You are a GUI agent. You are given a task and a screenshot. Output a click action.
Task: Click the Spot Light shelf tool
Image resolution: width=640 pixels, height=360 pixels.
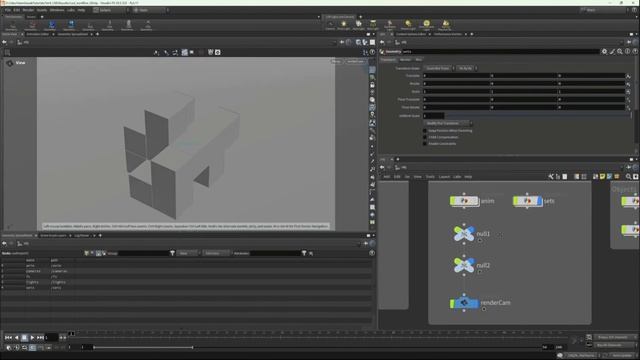(x=358, y=25)
